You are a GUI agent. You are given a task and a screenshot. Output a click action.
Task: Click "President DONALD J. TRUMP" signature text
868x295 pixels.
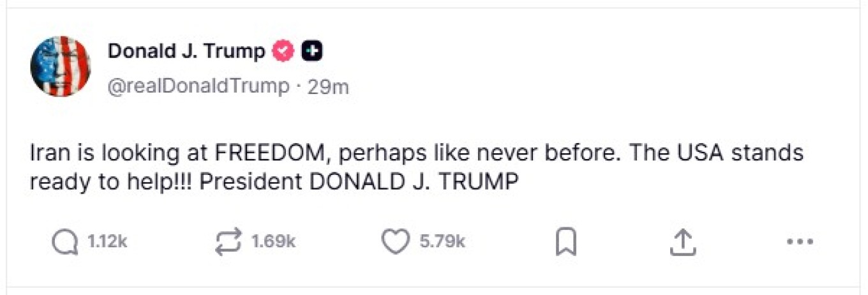[359, 182]
